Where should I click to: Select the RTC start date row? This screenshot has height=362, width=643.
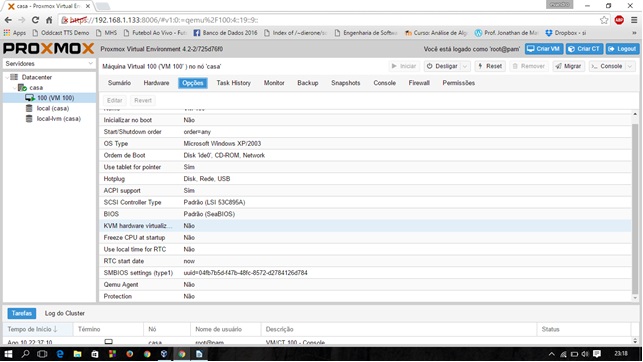point(365,261)
